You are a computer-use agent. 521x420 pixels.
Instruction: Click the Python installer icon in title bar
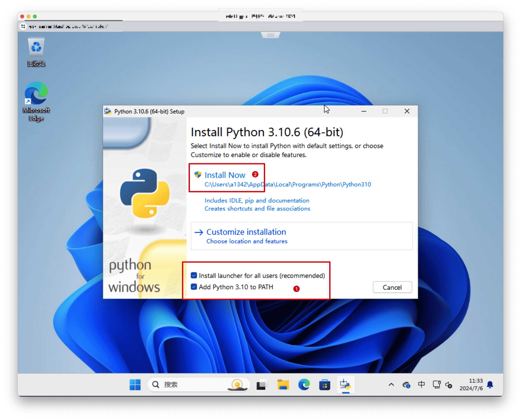[108, 111]
